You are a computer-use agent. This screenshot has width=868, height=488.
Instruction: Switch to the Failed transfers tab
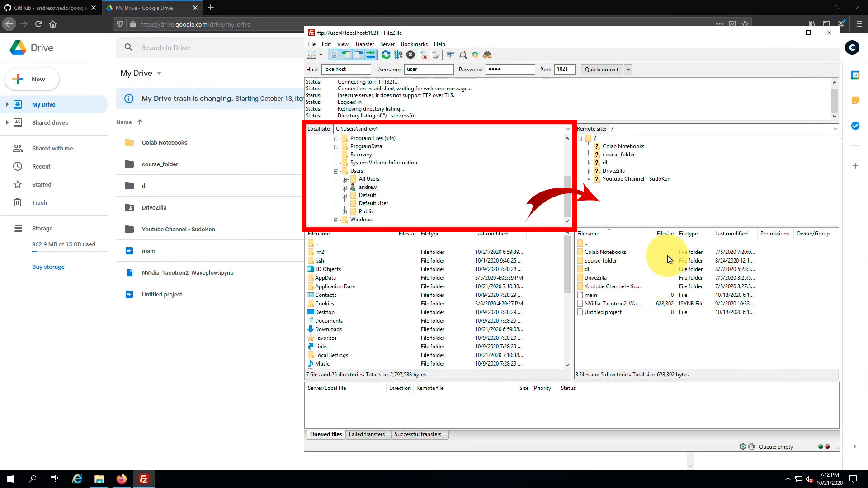(x=367, y=434)
